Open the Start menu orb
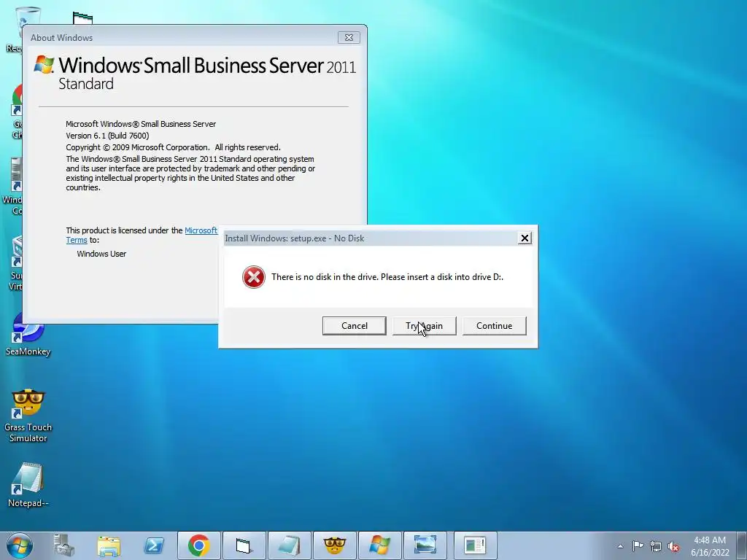Image resolution: width=747 pixels, height=560 pixels. click(x=20, y=545)
